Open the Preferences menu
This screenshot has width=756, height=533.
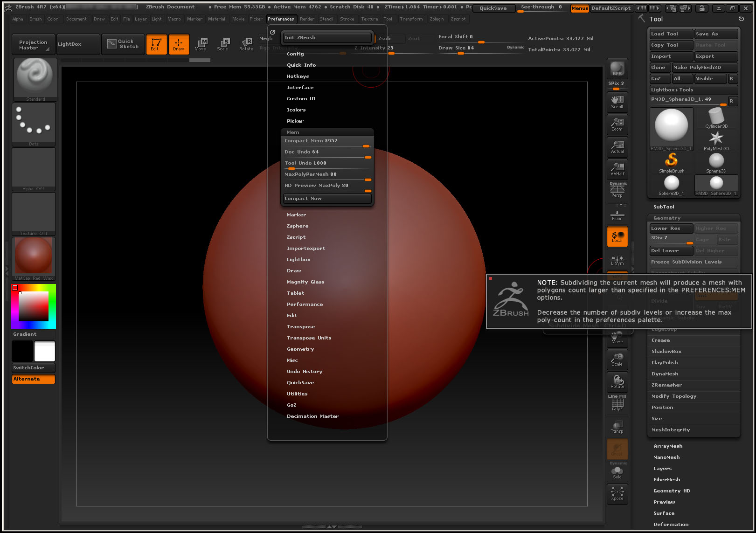pos(281,19)
